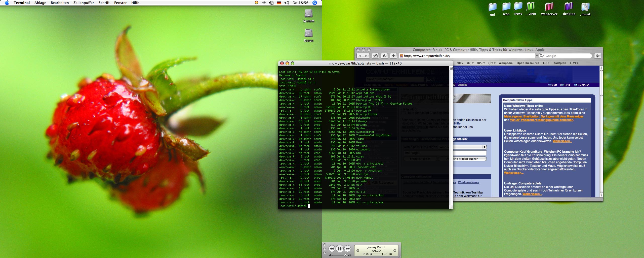Click the iTunes curved-arrow browse icon
The width and height of the screenshot is (644, 258).
[395, 250]
